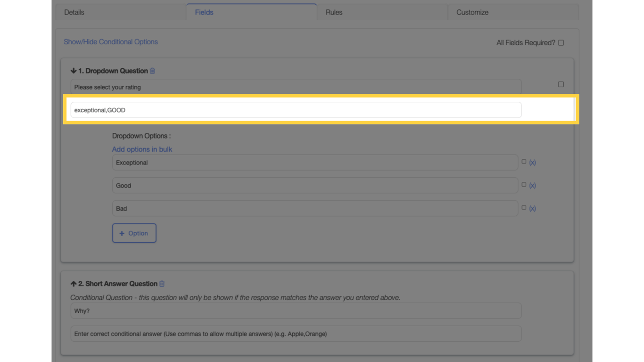644x362 pixels.
Task: Click the up arrow beside Short Answer Question
Action: tap(74, 283)
